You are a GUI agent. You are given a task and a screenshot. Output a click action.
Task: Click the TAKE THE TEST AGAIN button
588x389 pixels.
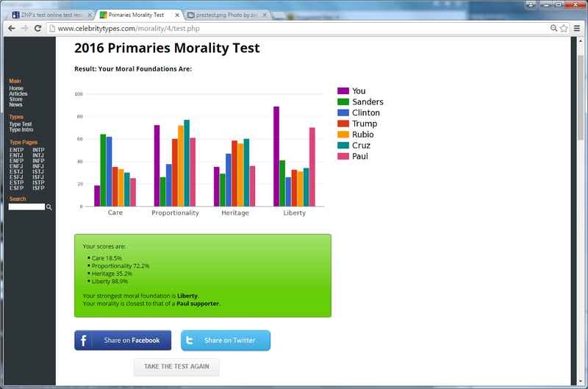(176, 367)
